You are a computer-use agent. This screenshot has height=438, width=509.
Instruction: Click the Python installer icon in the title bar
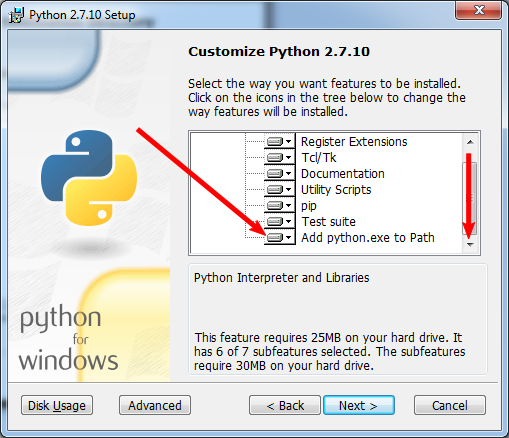[16, 15]
